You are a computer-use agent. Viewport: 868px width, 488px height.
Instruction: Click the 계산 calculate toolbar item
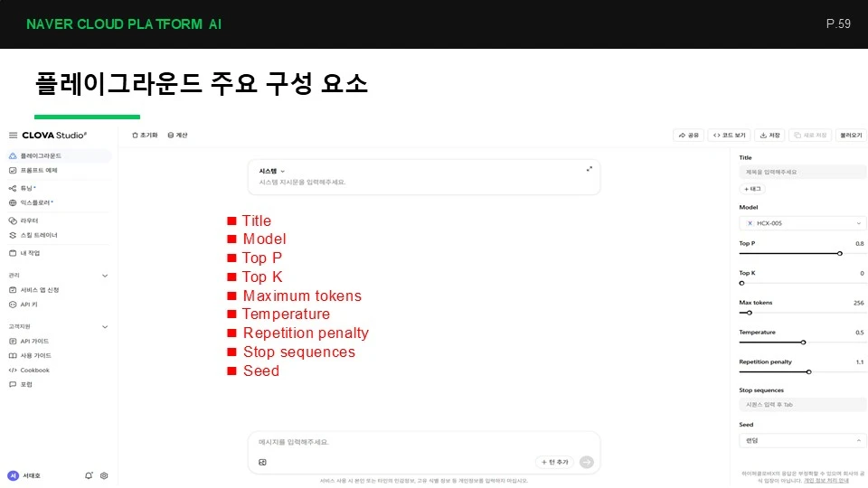pos(178,135)
